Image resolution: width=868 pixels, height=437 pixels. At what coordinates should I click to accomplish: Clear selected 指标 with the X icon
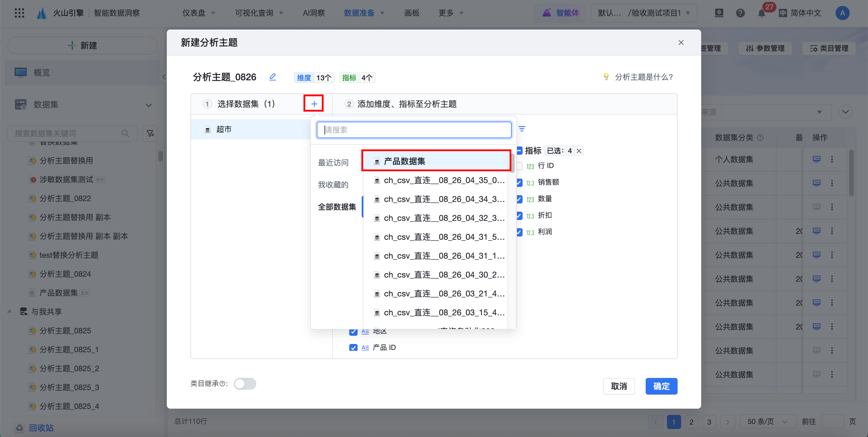[x=579, y=151]
